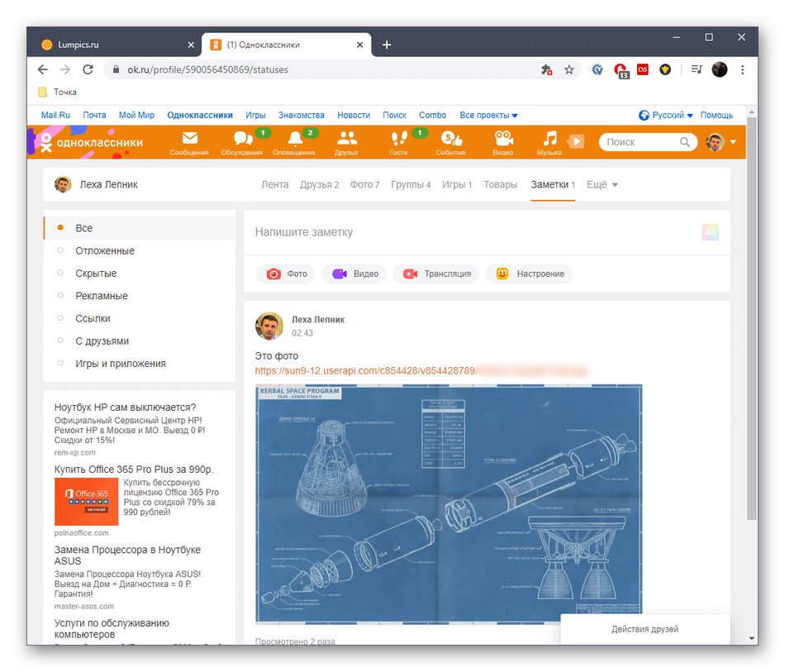This screenshot has width=785, height=672.
Task: Select Скрытые notes filter
Action: pyautogui.click(x=140, y=273)
